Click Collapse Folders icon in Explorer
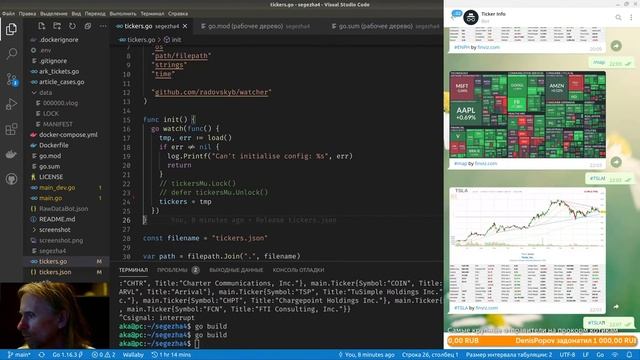This screenshot has height=360, width=640. (88, 26)
